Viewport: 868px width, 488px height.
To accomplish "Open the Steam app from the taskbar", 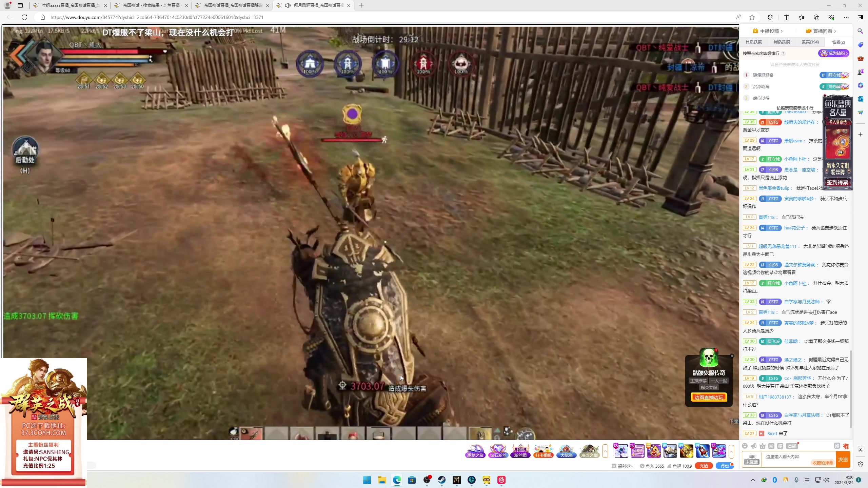I will tap(441, 480).
